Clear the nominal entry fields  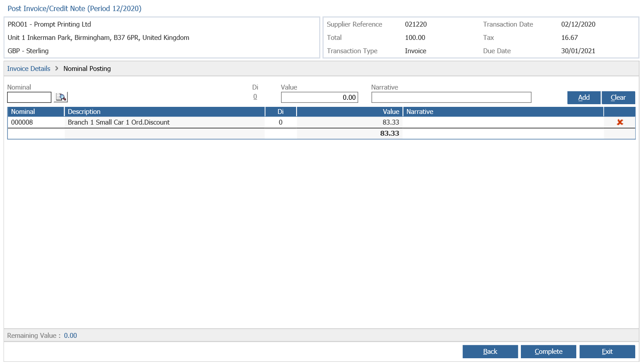tap(618, 98)
